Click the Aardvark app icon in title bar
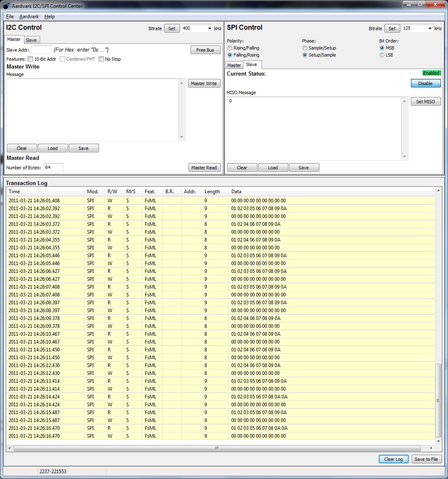The height and width of the screenshot is (479, 448). click(7, 6)
